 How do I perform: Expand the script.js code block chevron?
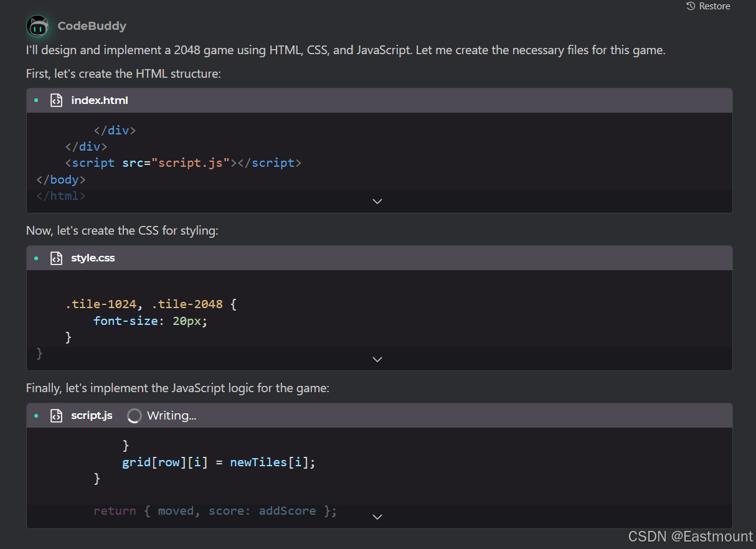[377, 517]
